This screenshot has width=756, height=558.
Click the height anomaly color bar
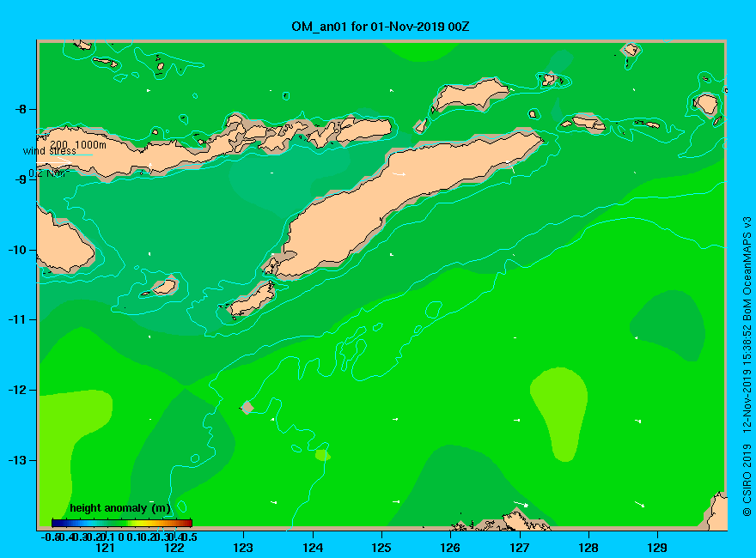tap(122, 523)
